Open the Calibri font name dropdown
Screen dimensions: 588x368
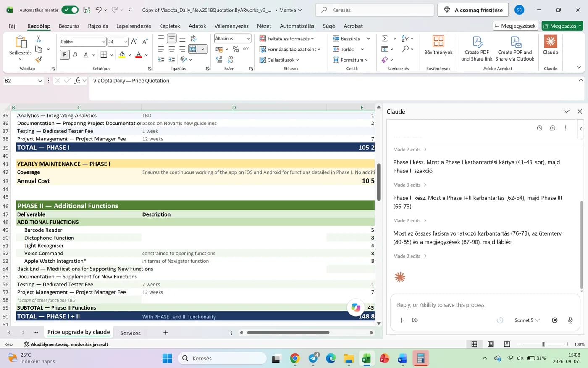(x=83, y=42)
